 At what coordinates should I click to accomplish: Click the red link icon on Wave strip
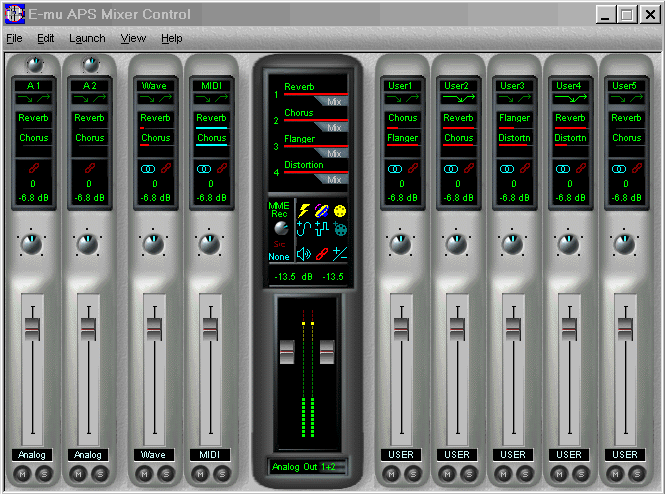point(166,168)
